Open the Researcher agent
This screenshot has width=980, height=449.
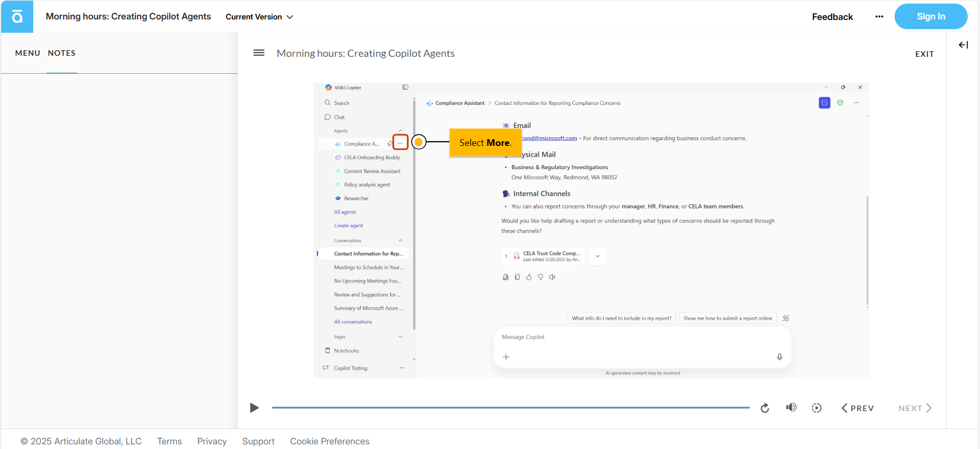(351, 199)
